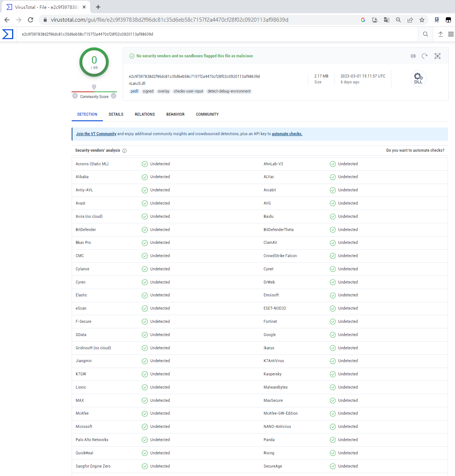Click the detect-debug-environment tag
Image resolution: width=455 pixels, height=476 pixels.
tap(229, 91)
